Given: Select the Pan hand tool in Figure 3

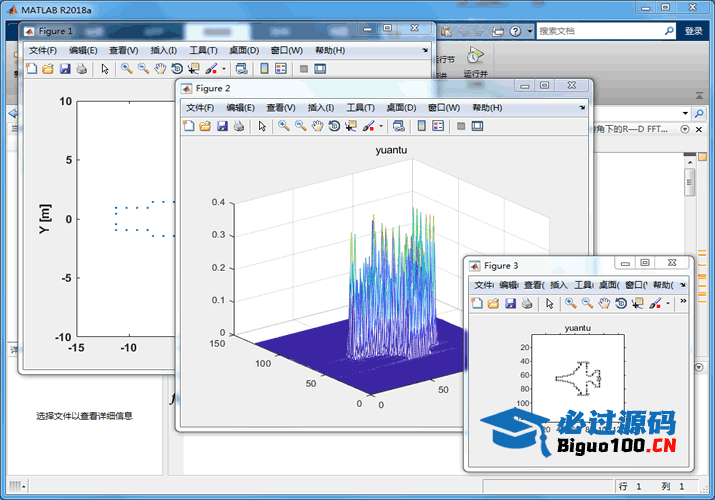Looking at the screenshot, I should click(x=604, y=303).
